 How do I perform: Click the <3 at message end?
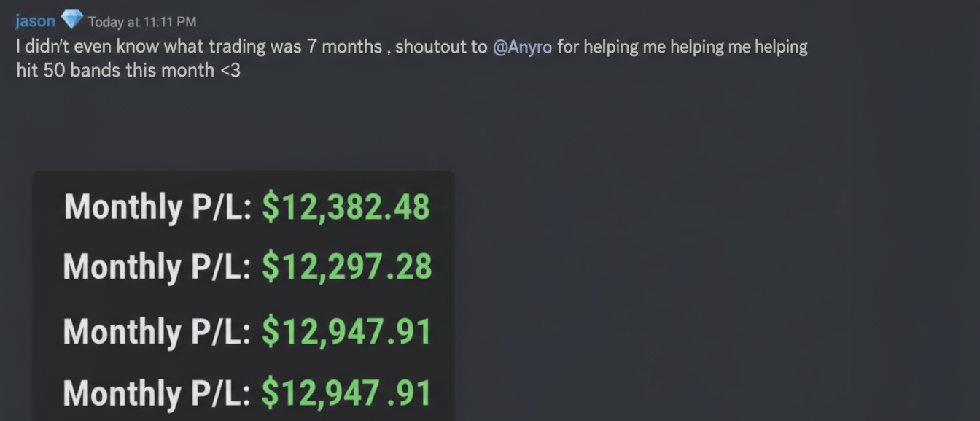[x=230, y=70]
